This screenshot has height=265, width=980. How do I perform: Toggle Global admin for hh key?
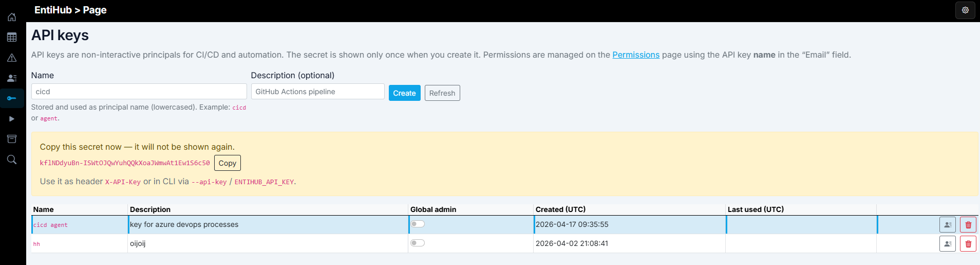[418, 243]
